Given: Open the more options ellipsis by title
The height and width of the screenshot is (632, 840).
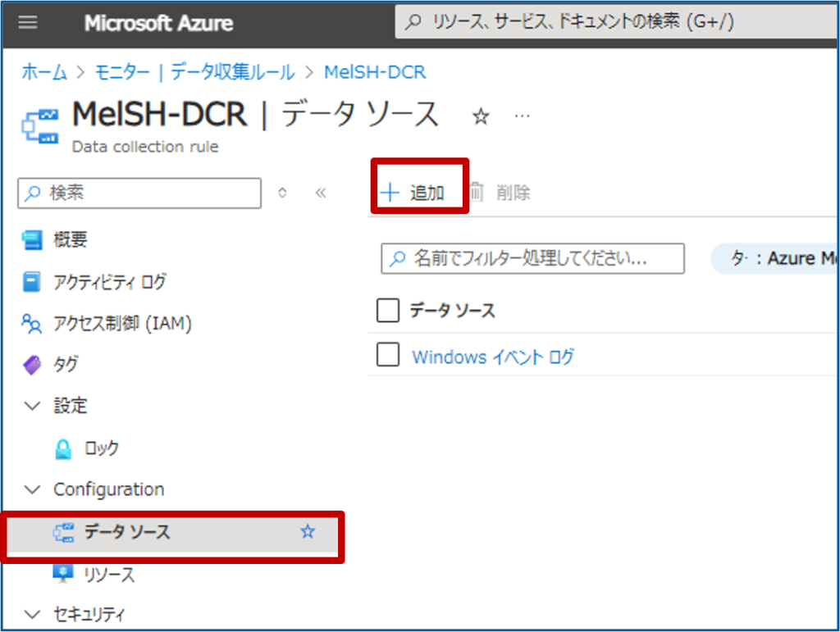Looking at the screenshot, I should (x=522, y=116).
